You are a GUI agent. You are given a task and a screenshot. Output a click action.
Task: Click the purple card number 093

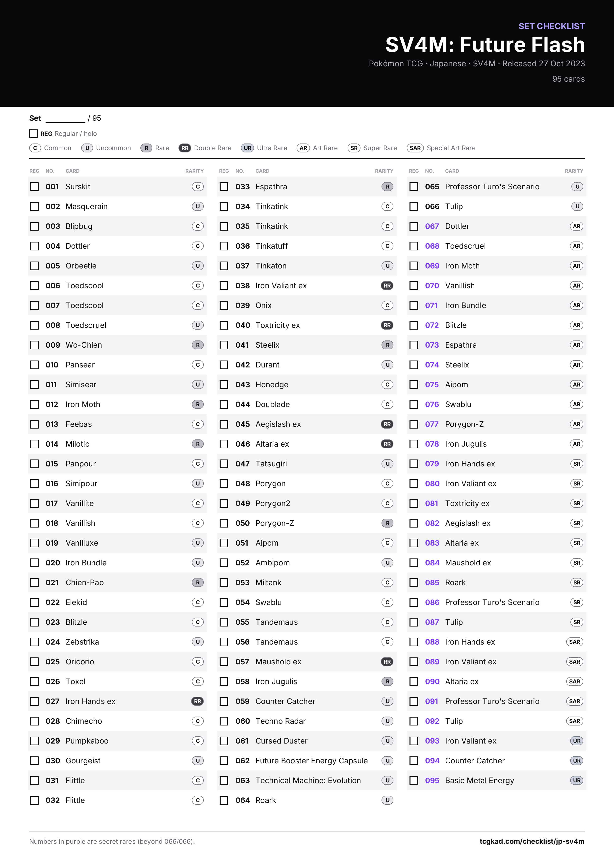(432, 741)
